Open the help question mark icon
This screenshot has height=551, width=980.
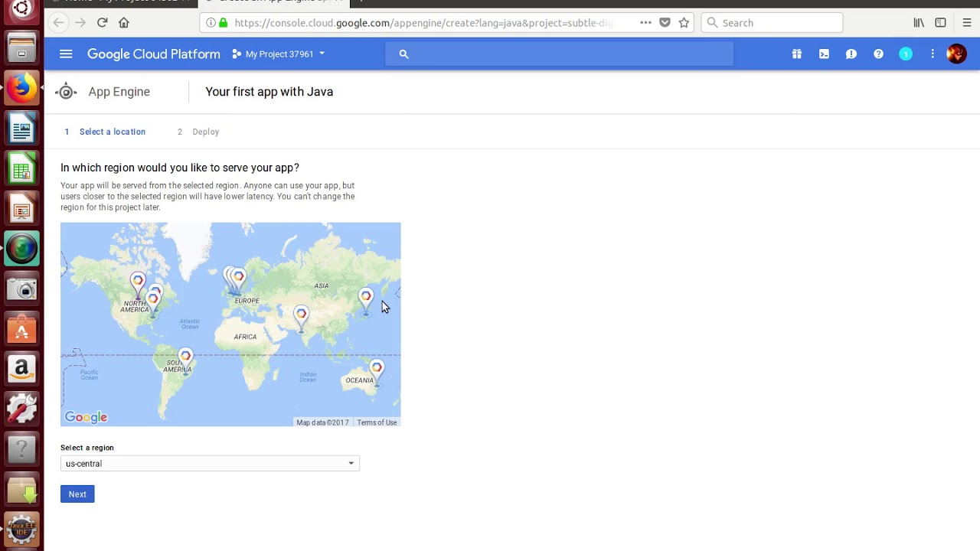click(x=878, y=54)
